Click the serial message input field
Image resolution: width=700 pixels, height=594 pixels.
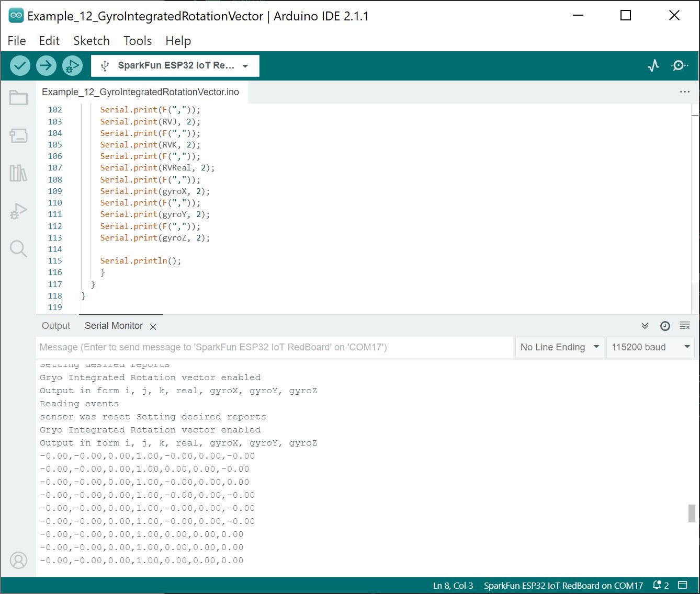275,347
